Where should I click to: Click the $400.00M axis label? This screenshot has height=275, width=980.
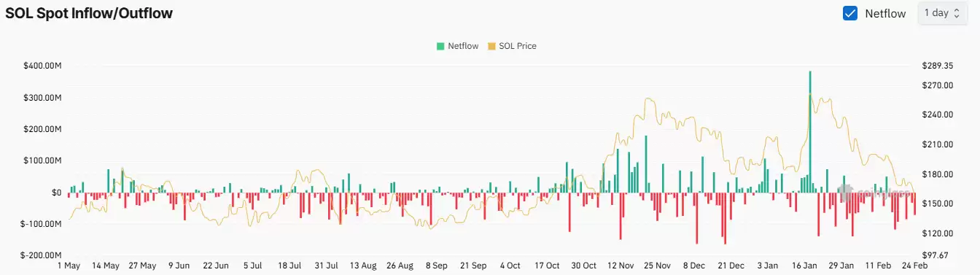click(x=42, y=66)
